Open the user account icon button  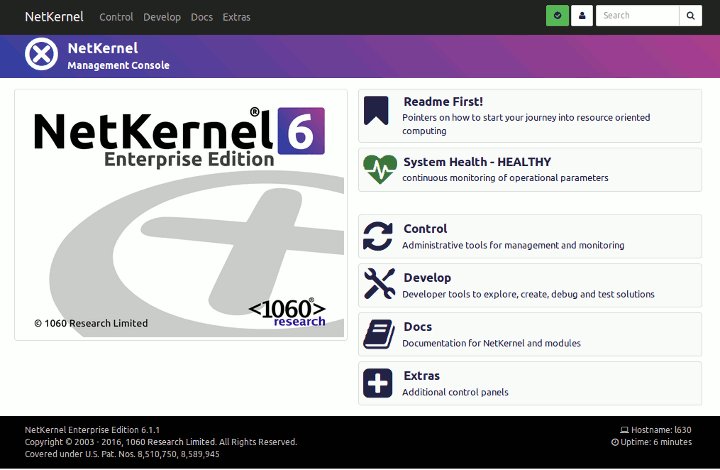pos(582,16)
